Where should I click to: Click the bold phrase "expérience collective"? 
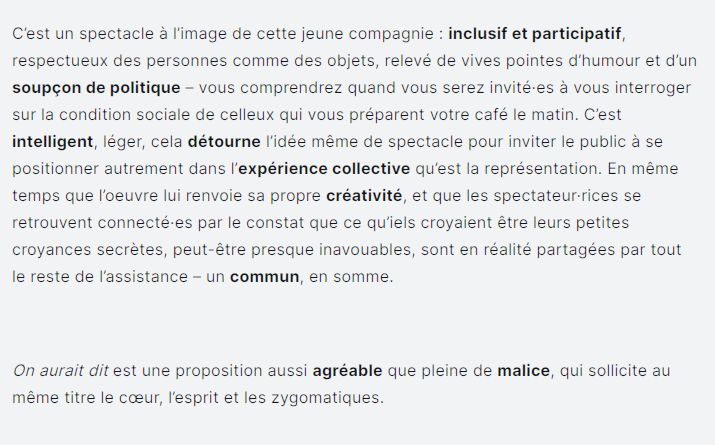coord(324,169)
